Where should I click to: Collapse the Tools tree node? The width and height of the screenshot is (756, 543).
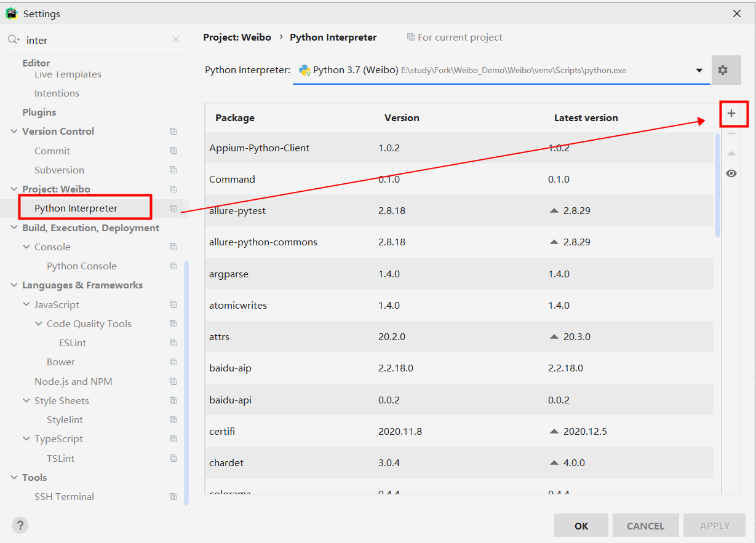[14, 478]
